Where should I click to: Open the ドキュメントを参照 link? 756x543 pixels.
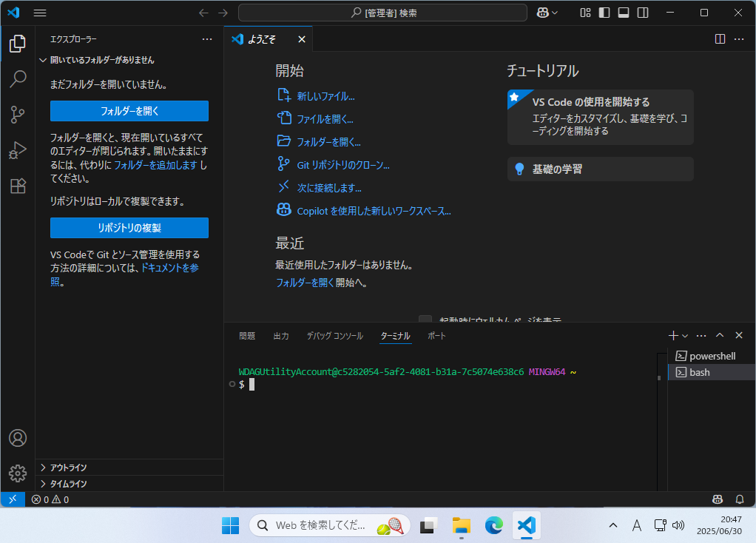(169, 268)
